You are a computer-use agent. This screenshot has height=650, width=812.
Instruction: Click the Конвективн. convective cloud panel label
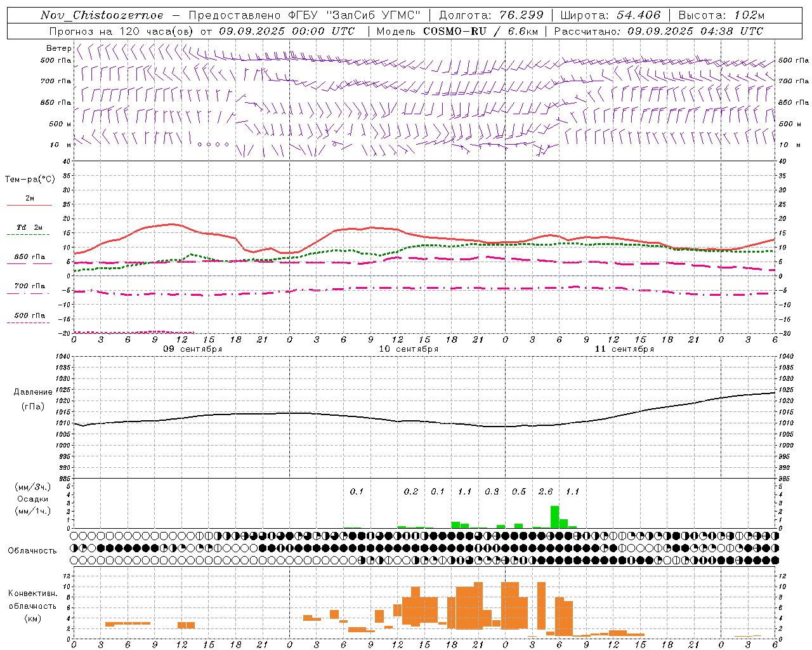coord(32,594)
